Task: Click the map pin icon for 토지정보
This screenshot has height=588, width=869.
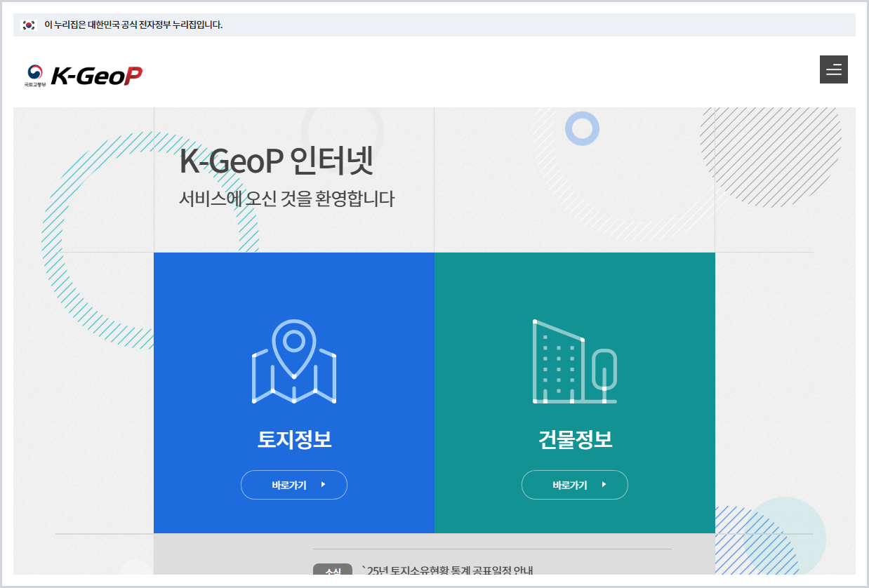Action: [294, 361]
